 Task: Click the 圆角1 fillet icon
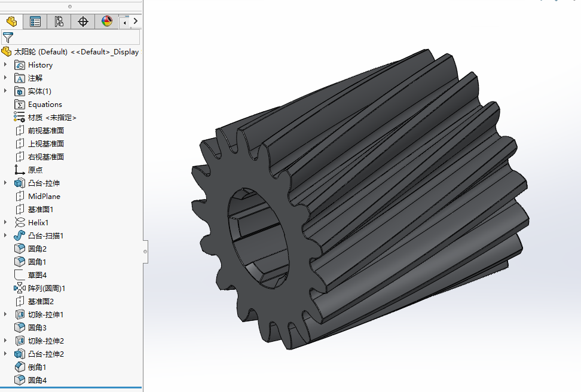[20, 262]
